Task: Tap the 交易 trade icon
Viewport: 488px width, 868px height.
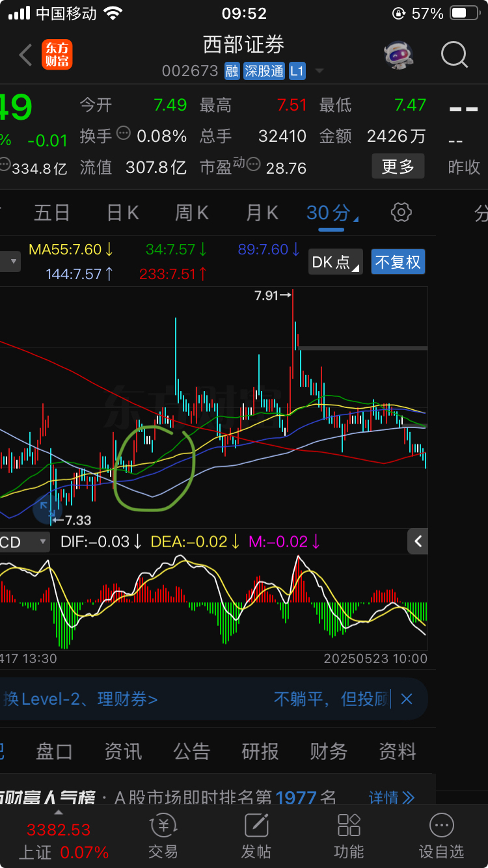Action: click(163, 837)
